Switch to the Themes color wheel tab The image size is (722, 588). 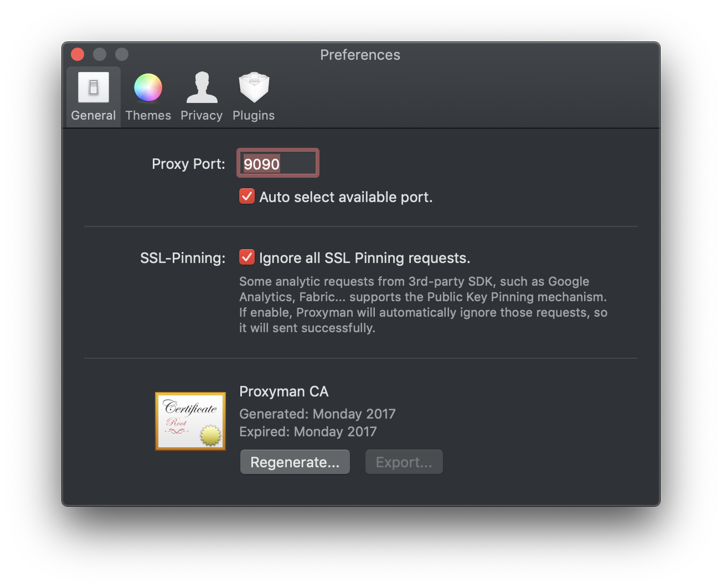click(148, 97)
